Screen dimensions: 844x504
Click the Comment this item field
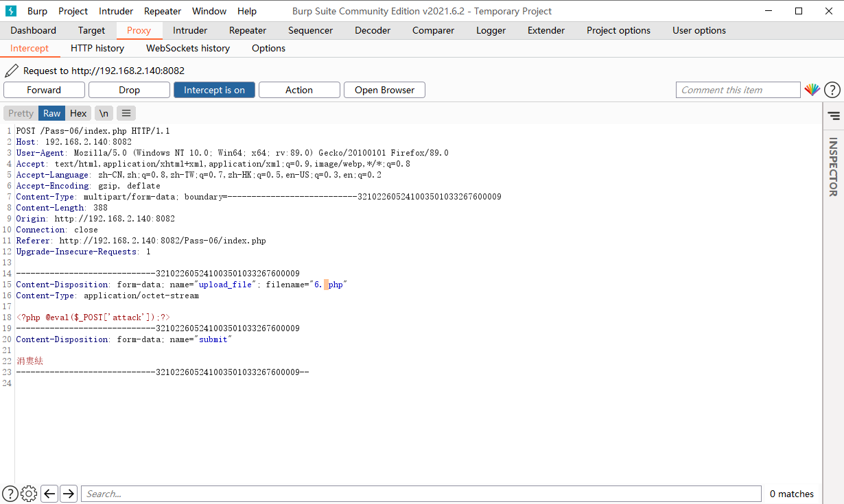point(738,90)
